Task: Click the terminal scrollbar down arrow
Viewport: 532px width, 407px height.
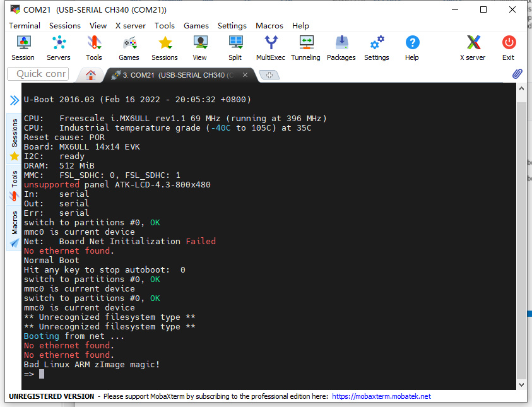Action: pos(521,385)
